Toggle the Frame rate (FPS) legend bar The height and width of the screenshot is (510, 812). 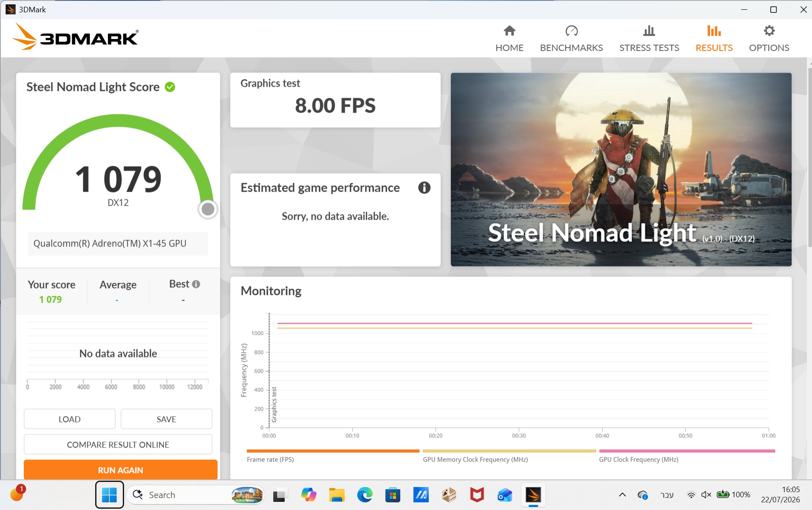point(333,451)
